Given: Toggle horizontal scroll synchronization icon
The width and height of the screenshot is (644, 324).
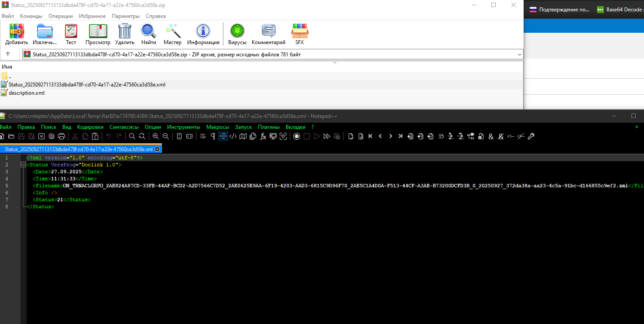Looking at the screenshot, I should 189,136.
